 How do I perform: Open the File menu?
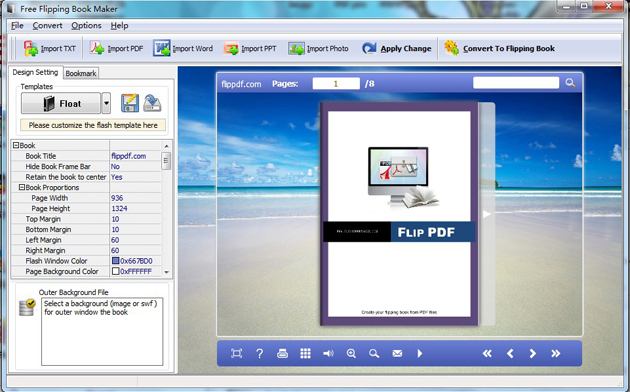pyautogui.click(x=17, y=26)
